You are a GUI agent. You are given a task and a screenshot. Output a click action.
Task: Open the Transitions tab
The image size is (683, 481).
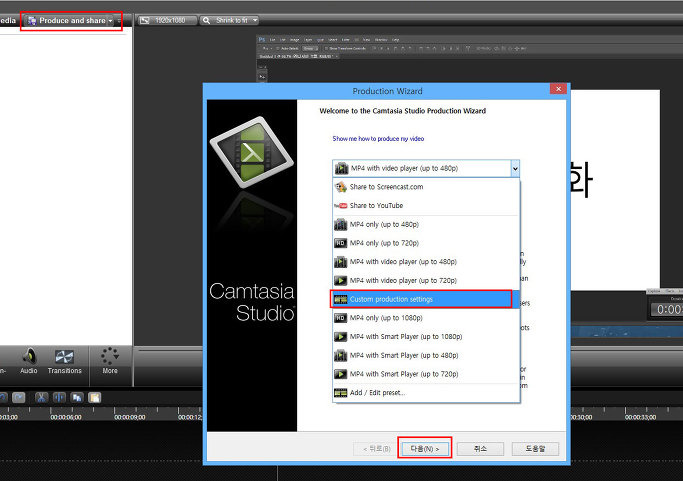point(64,361)
